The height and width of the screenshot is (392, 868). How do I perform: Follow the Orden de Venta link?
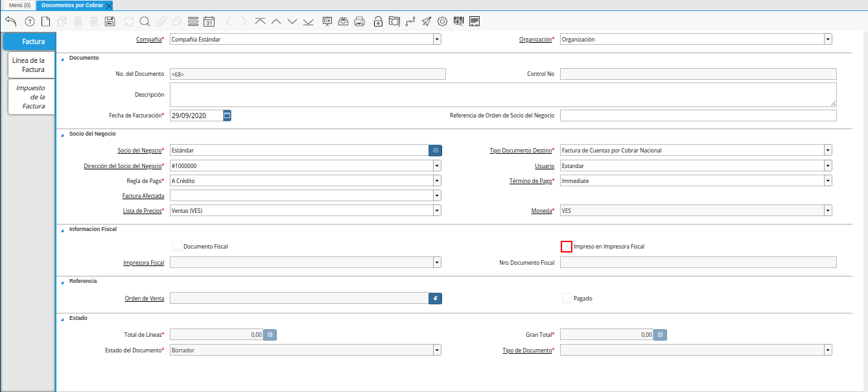[x=144, y=299]
